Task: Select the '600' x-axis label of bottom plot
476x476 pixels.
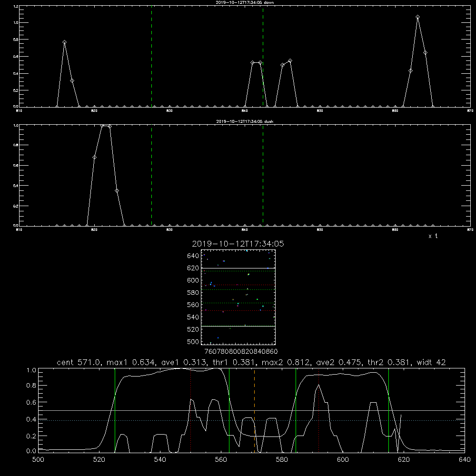Action: click(x=343, y=460)
